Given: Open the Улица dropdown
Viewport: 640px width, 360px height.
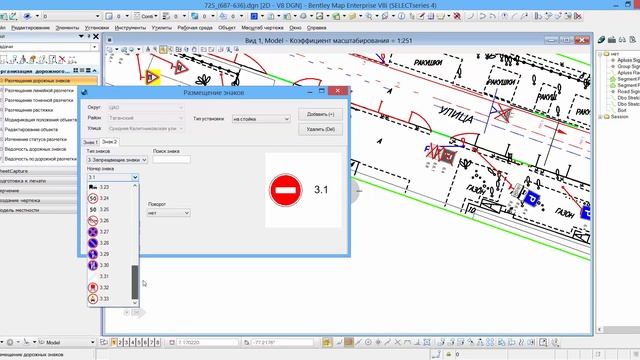Looking at the screenshot, I should pyautogui.click(x=146, y=129).
